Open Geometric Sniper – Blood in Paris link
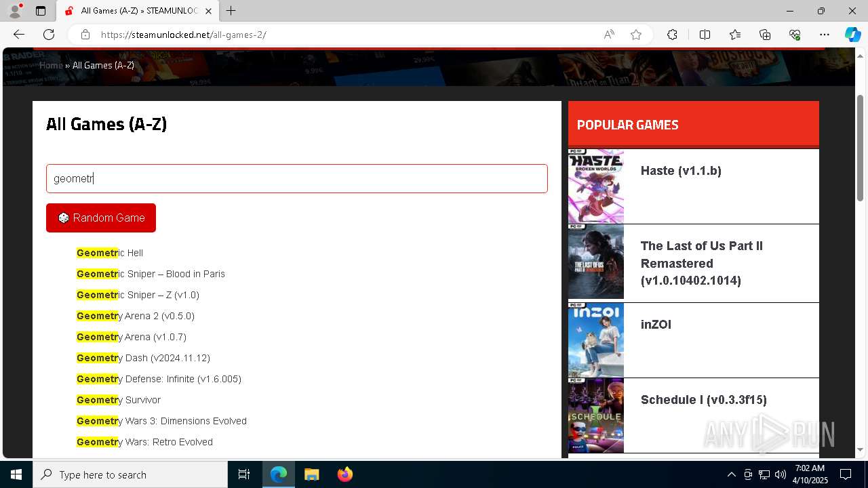Viewport: 868px width, 488px height. (151, 274)
